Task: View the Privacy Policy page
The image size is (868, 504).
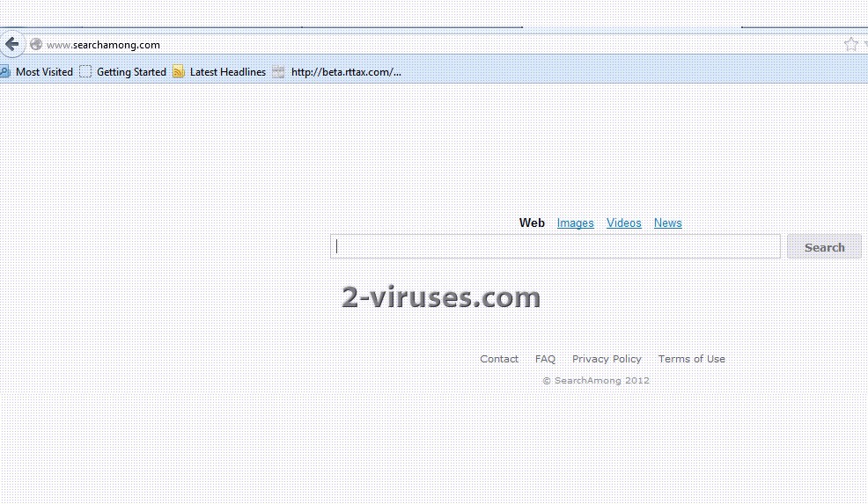Action: (x=607, y=359)
